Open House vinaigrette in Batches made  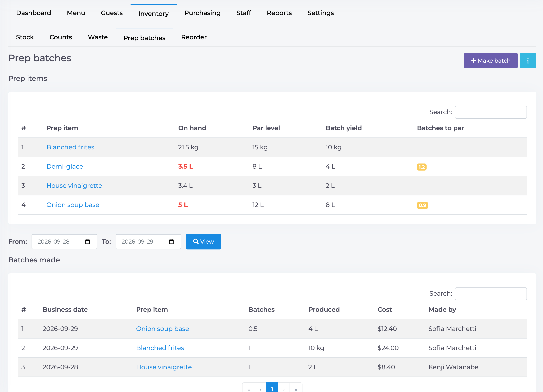click(x=164, y=367)
